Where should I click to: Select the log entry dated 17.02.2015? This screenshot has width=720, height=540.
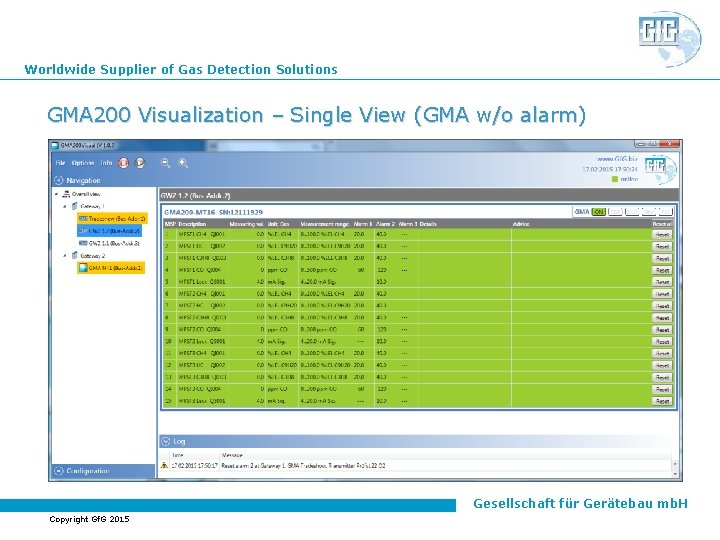[x=416, y=466]
